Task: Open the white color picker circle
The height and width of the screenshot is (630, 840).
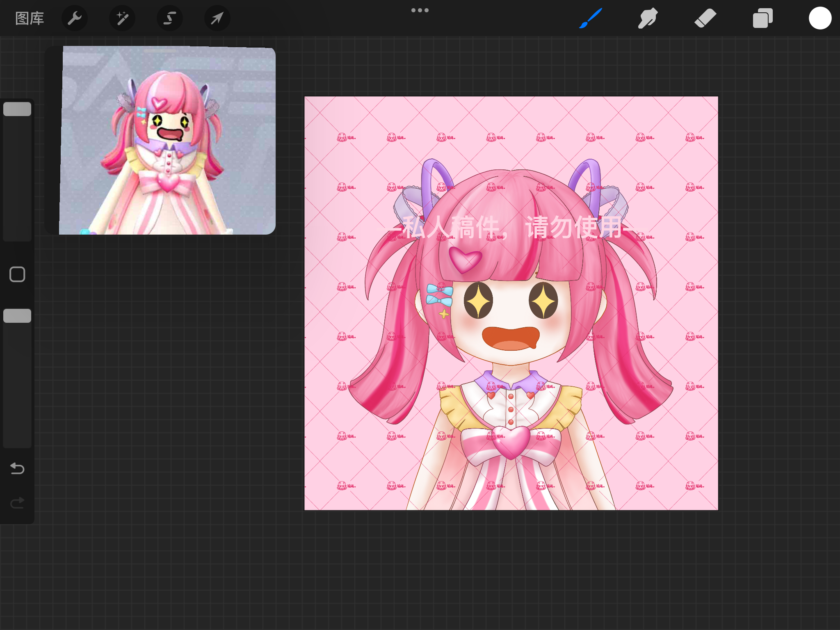Action: coord(820,18)
